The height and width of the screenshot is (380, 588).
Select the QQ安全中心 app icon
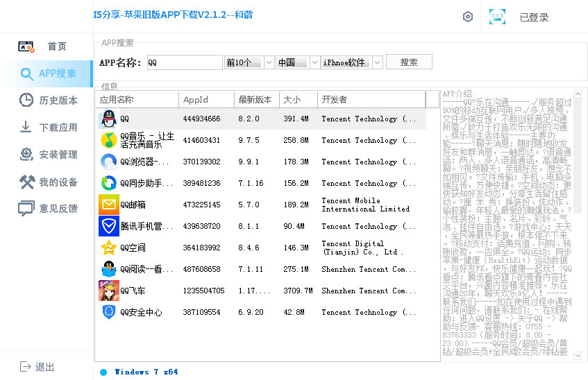(x=108, y=312)
